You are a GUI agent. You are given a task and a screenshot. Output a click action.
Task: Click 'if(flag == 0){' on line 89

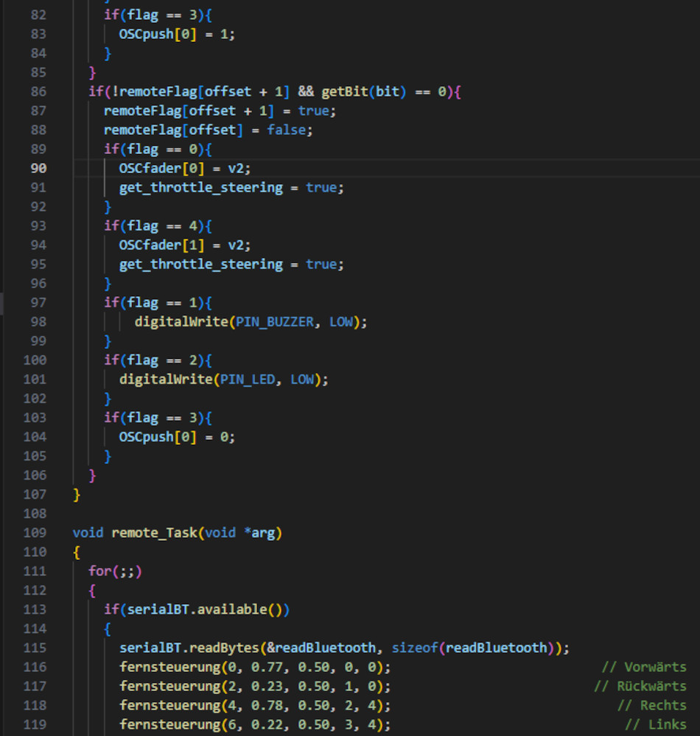point(158,150)
